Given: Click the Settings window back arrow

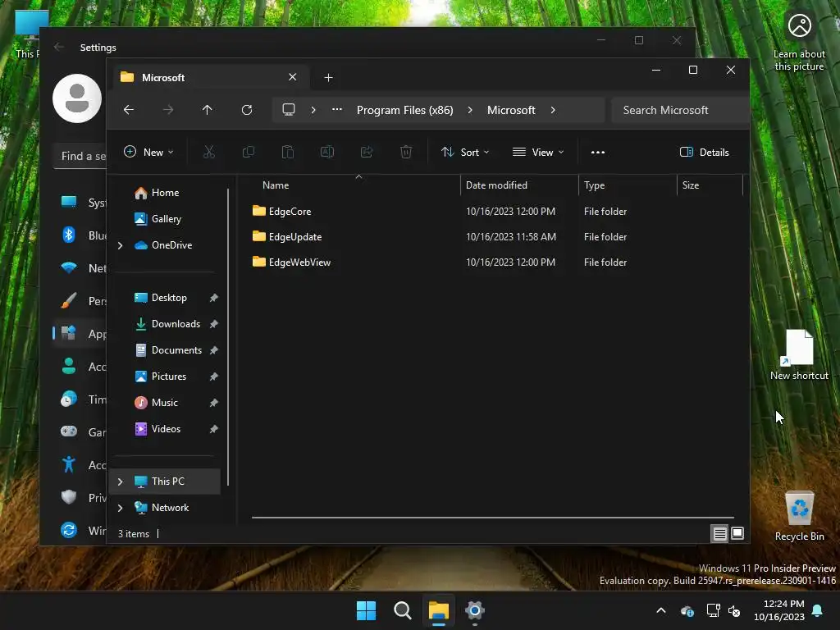Looking at the screenshot, I should 59,47.
